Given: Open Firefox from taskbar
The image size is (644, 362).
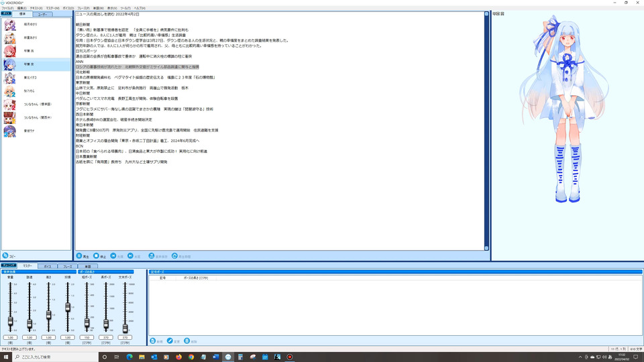Looking at the screenshot, I should point(178,357).
